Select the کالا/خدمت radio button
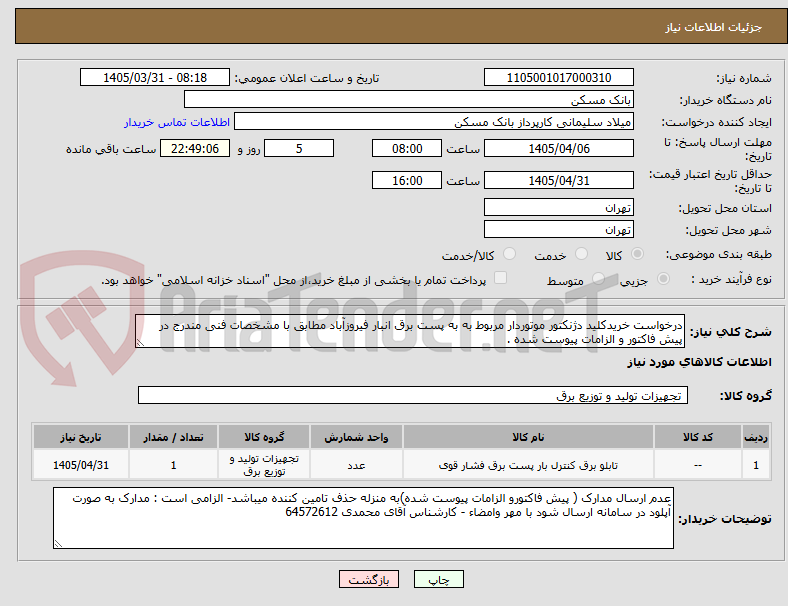Image resolution: width=788 pixels, height=606 pixels. 510,254
